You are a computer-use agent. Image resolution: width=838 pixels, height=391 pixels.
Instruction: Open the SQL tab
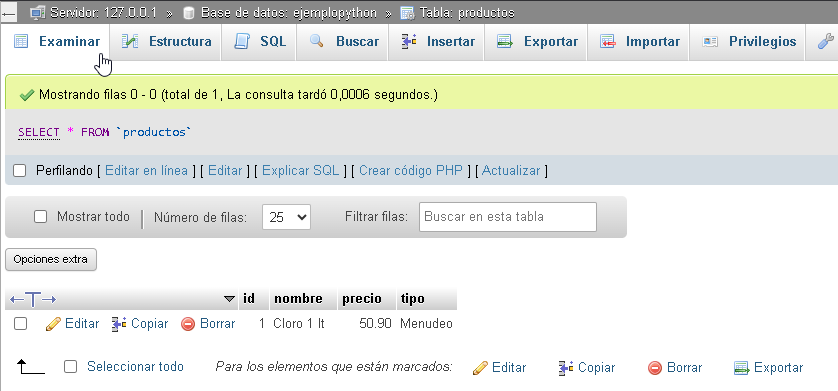(260, 42)
